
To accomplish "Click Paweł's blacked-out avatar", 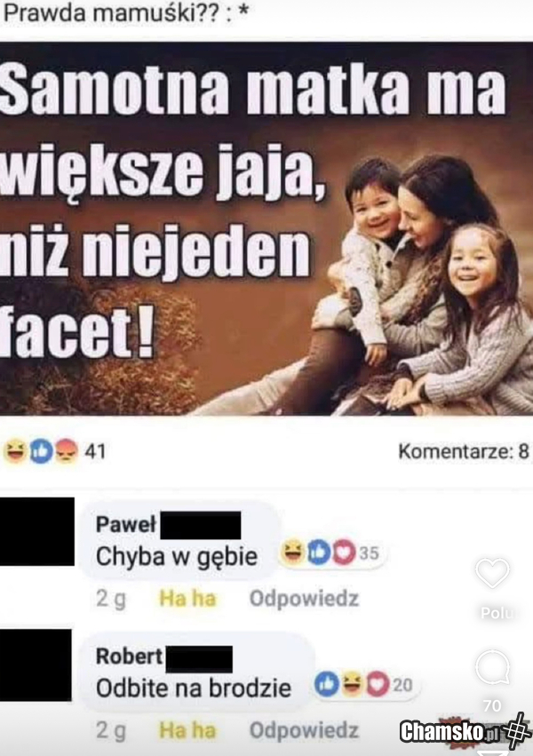I will pyautogui.click(x=37, y=532).
